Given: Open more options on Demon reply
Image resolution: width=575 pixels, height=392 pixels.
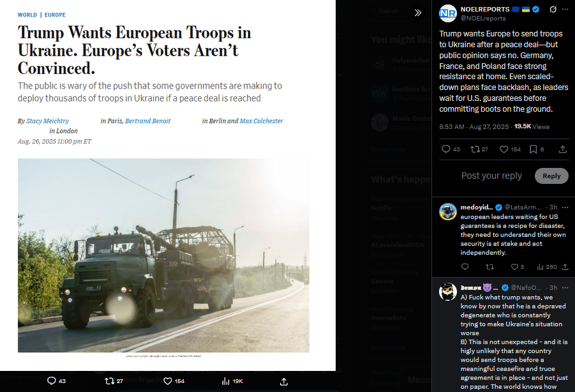Looking at the screenshot, I should [x=565, y=288].
